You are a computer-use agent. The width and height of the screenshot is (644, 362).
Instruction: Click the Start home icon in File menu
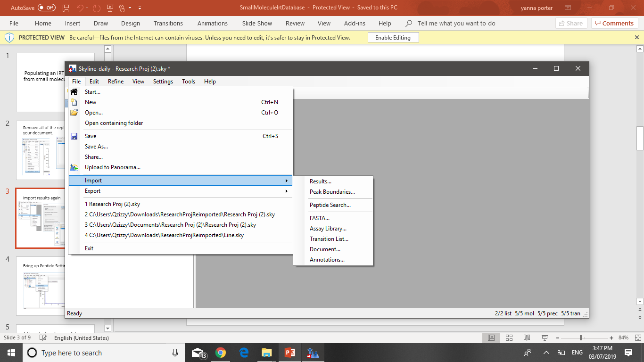[x=74, y=92]
